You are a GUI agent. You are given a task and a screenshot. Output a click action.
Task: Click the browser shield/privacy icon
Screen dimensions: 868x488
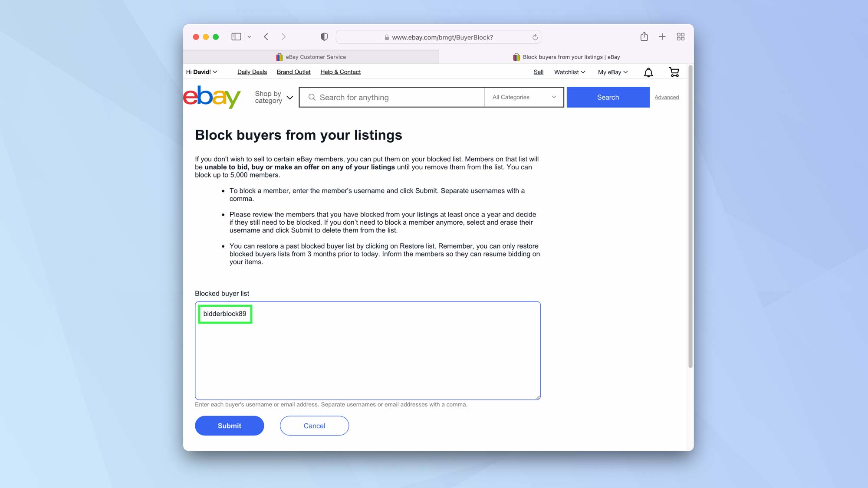click(x=324, y=36)
